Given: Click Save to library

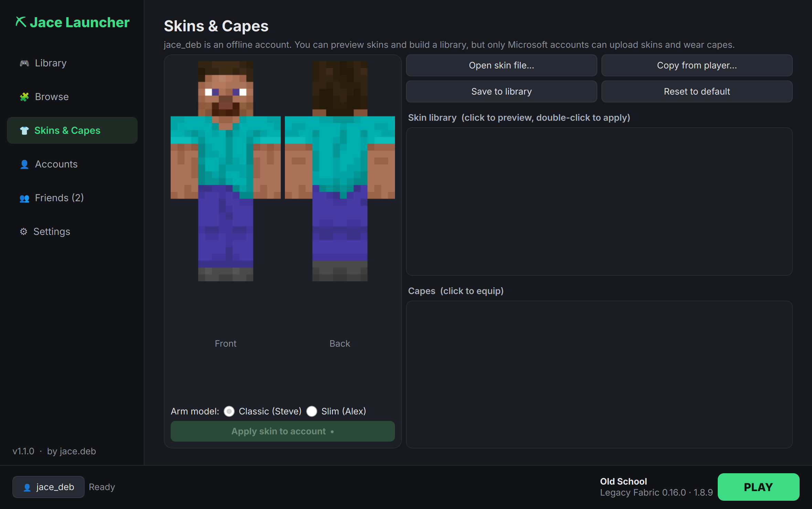Looking at the screenshot, I should point(502,91).
